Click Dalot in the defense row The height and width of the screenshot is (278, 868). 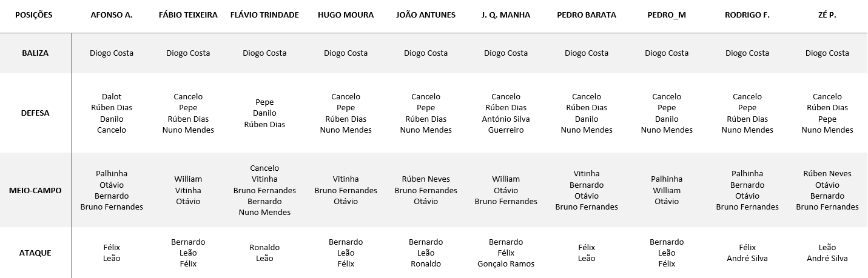coord(112,97)
